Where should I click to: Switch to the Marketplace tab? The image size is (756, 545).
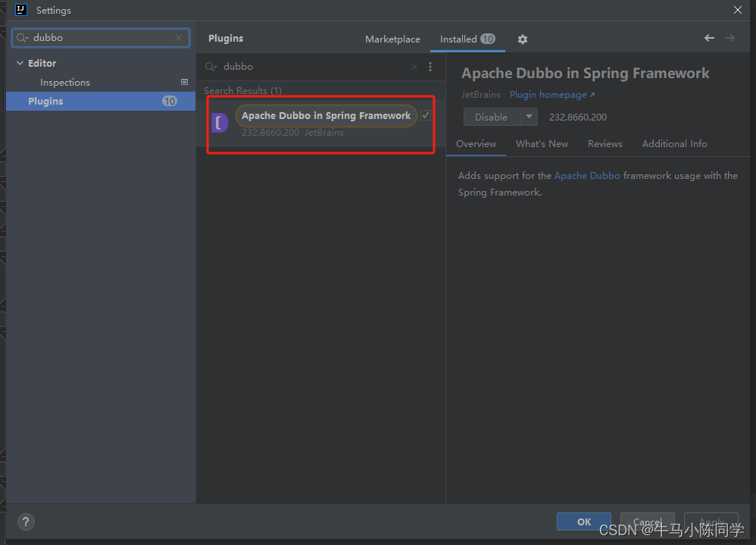(392, 39)
